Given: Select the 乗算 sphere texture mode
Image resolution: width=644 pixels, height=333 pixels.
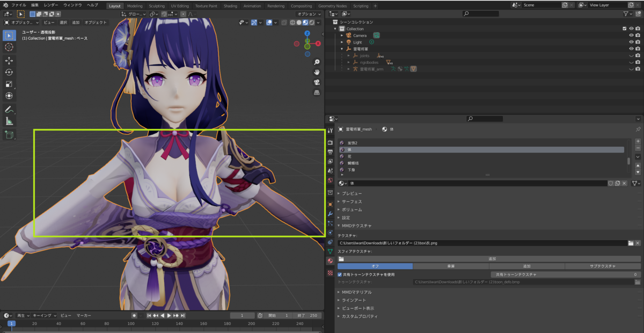Looking at the screenshot, I should coord(451,266).
